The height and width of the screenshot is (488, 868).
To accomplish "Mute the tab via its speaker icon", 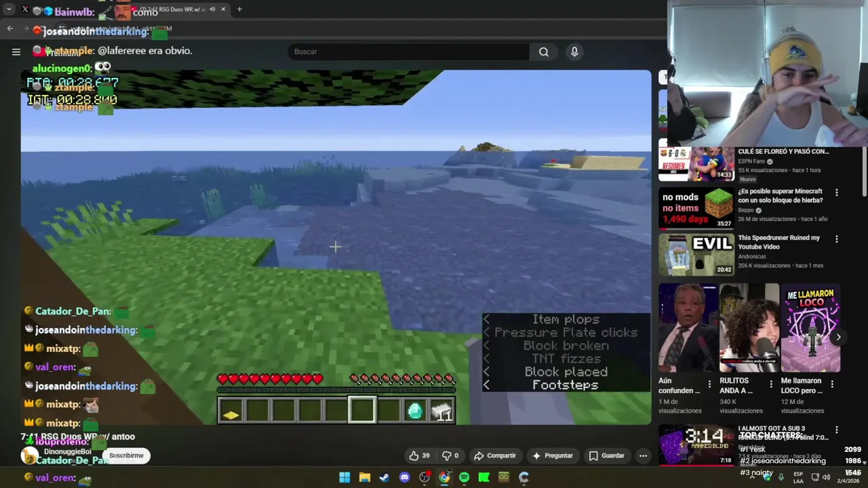I will (212, 9).
